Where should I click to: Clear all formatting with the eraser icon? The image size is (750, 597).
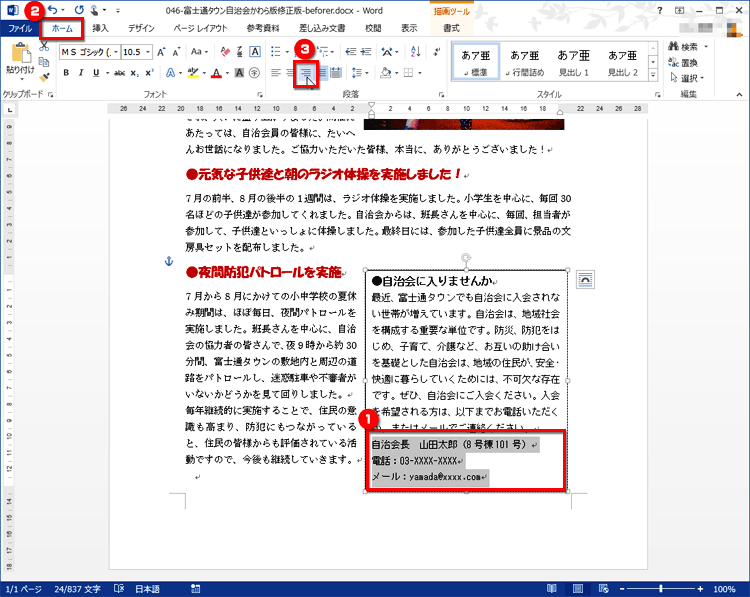225,52
